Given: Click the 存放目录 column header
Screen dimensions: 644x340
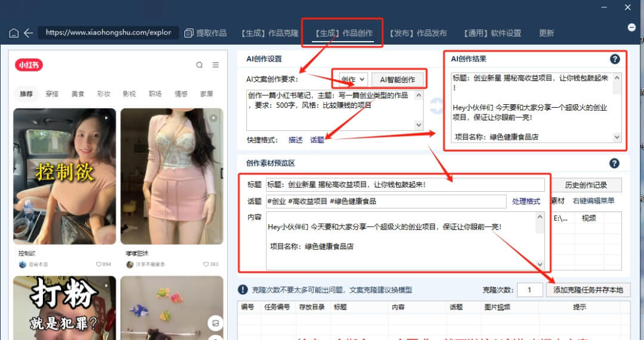Looking at the screenshot, I should tap(312, 307).
